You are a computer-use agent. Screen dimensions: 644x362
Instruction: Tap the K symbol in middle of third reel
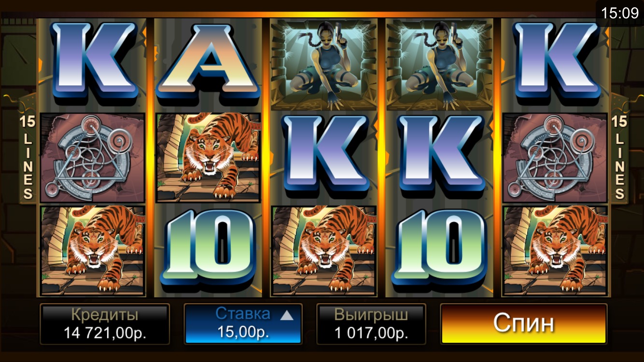[x=324, y=157]
